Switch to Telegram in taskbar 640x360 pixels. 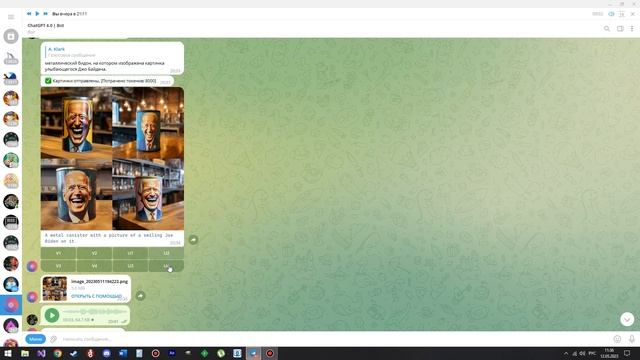(x=253, y=353)
